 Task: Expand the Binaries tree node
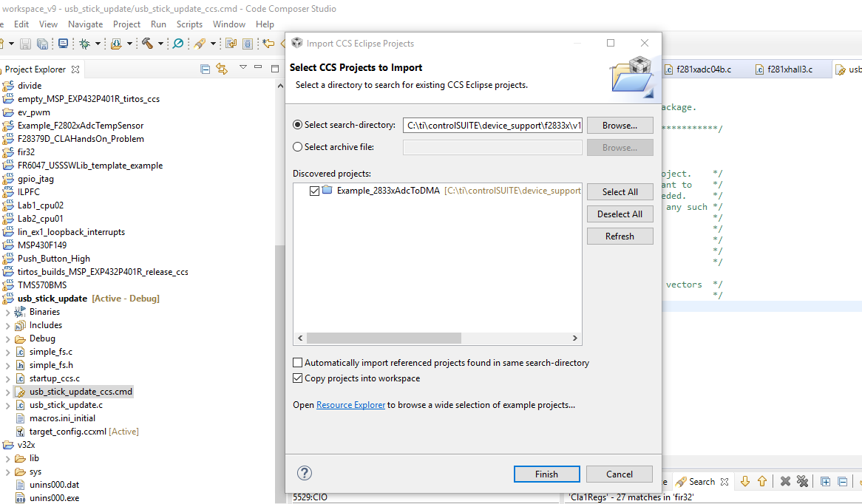click(x=7, y=312)
